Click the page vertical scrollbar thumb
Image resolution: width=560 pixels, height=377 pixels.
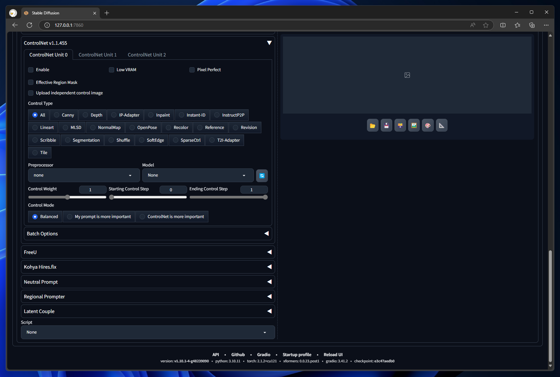[x=550, y=306]
